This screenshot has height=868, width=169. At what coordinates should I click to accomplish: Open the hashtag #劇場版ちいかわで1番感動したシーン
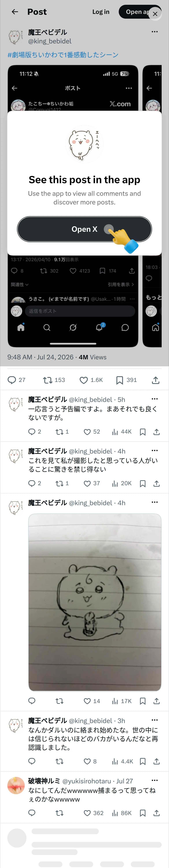[63, 55]
